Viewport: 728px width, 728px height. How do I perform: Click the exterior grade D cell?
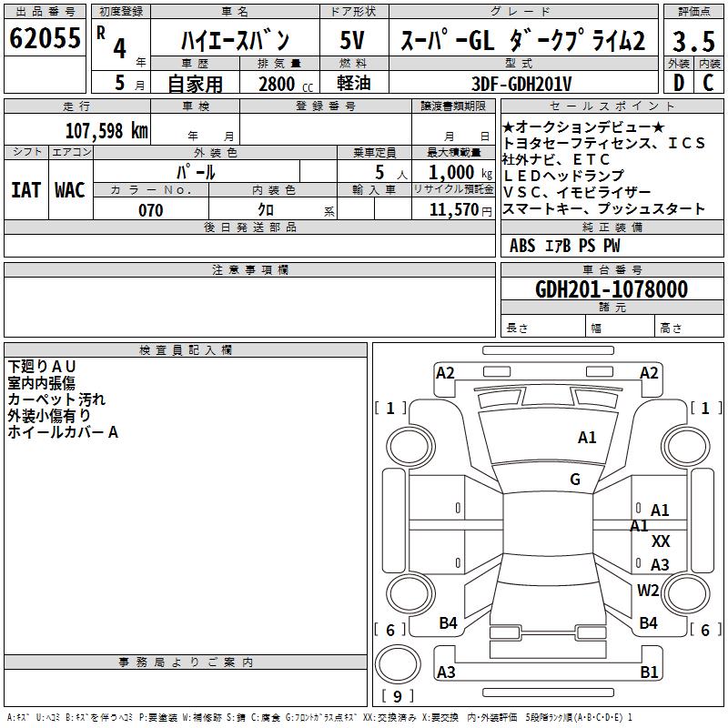tap(678, 83)
